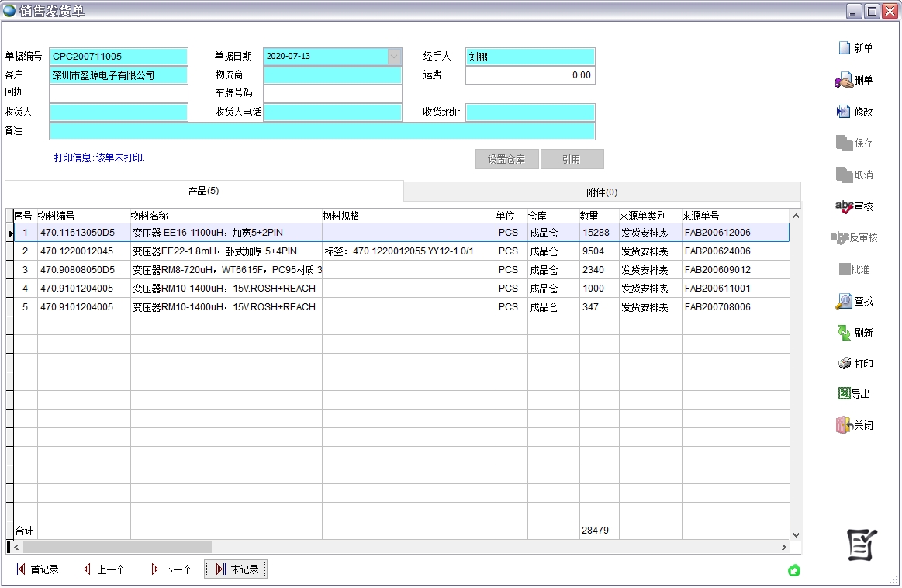Close the form using 关闭 icon
The height and width of the screenshot is (588, 902).
[844, 425]
